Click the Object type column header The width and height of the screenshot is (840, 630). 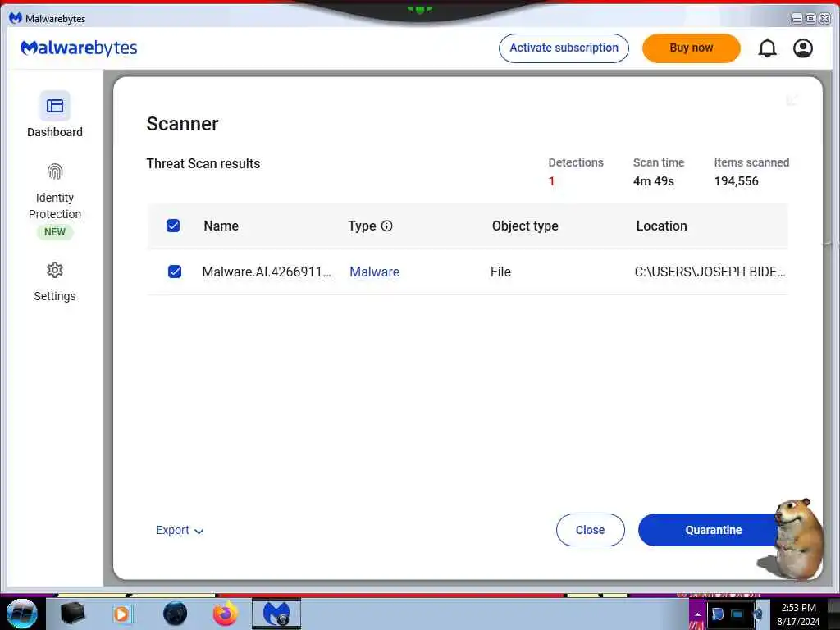click(x=525, y=226)
